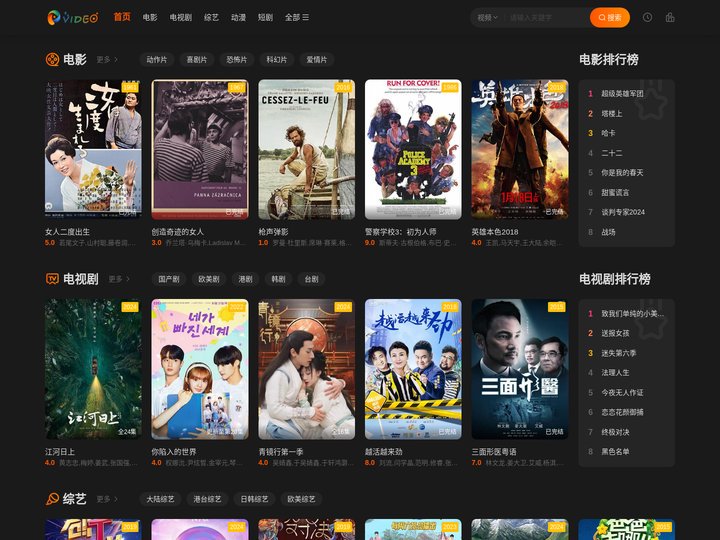The height and width of the screenshot is (540, 720).
Task: Open ranked drama 迷失第六季
Action: 619,353
